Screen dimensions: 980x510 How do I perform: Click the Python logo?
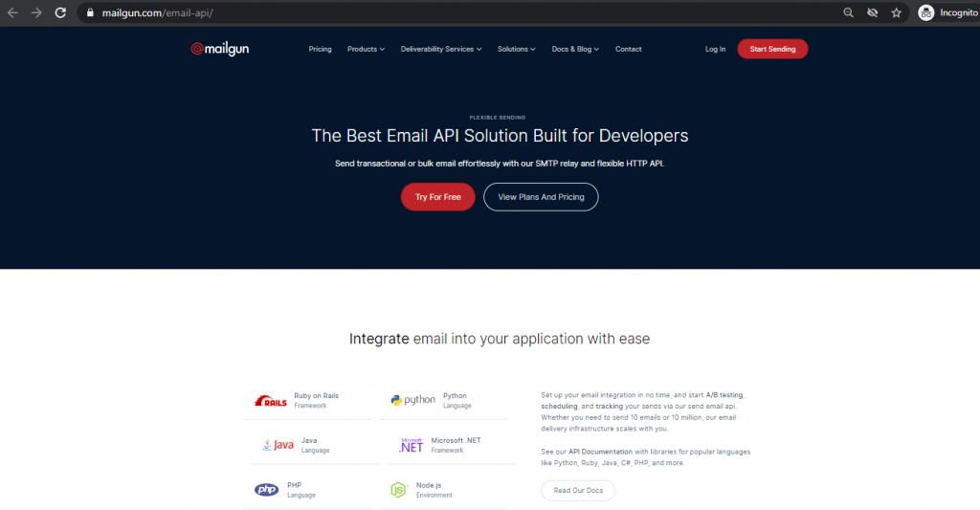(413, 400)
